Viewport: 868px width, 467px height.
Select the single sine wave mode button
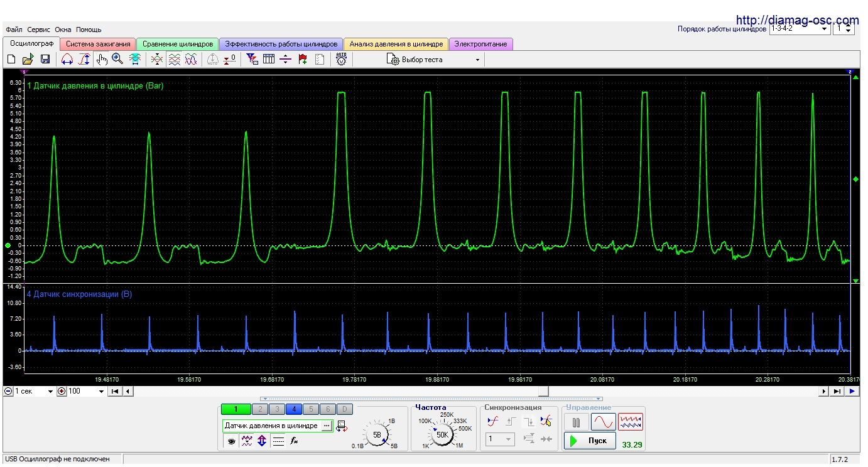604,422
